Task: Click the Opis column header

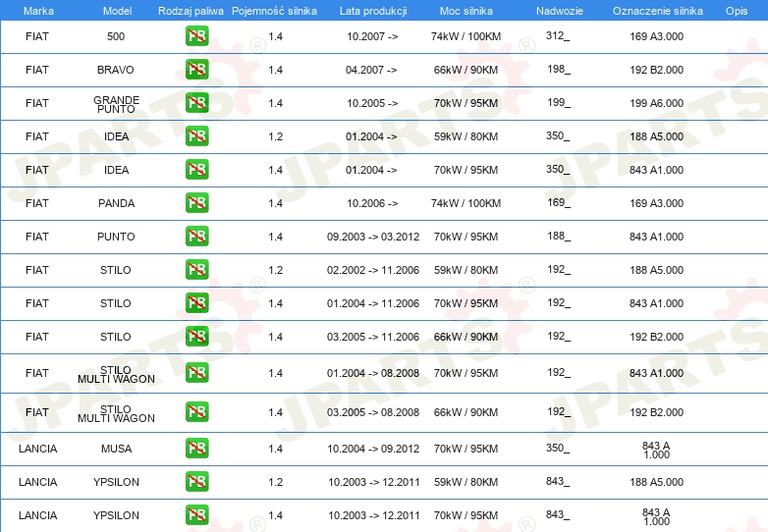Action: point(737,11)
